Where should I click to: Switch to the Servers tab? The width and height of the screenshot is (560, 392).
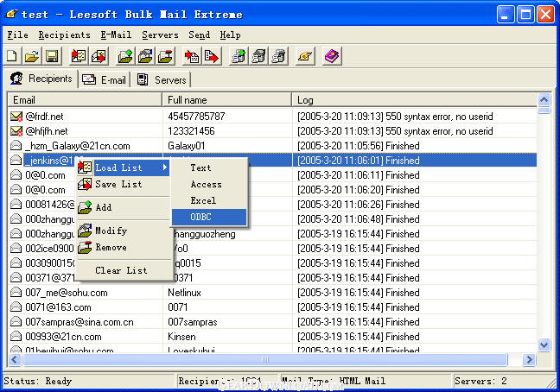[x=162, y=80]
